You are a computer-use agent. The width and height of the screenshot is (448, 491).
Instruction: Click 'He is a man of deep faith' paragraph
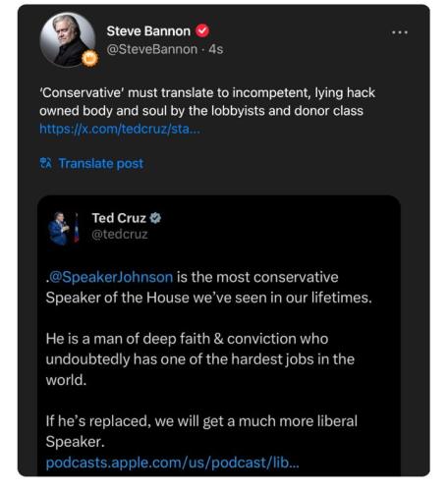tap(200, 359)
